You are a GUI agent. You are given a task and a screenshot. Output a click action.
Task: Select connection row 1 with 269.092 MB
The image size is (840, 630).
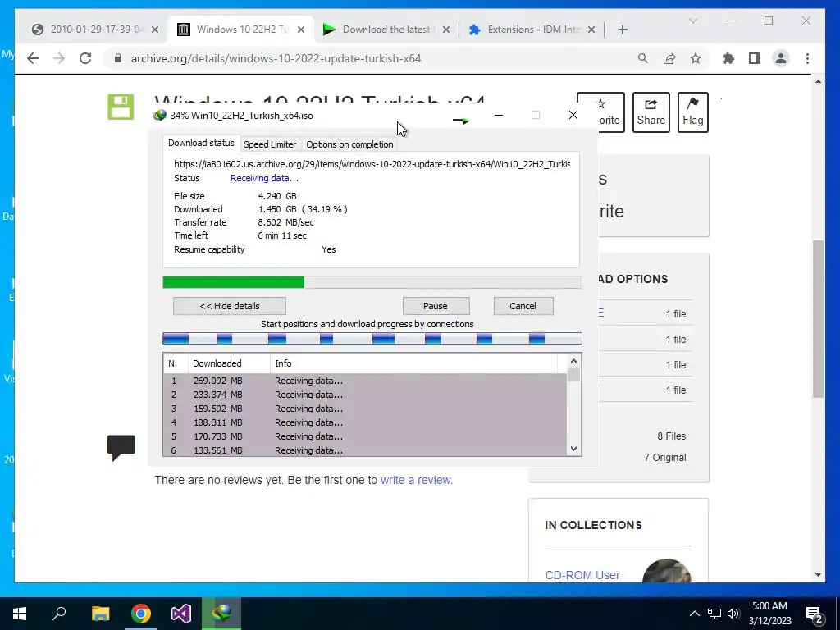click(x=365, y=381)
